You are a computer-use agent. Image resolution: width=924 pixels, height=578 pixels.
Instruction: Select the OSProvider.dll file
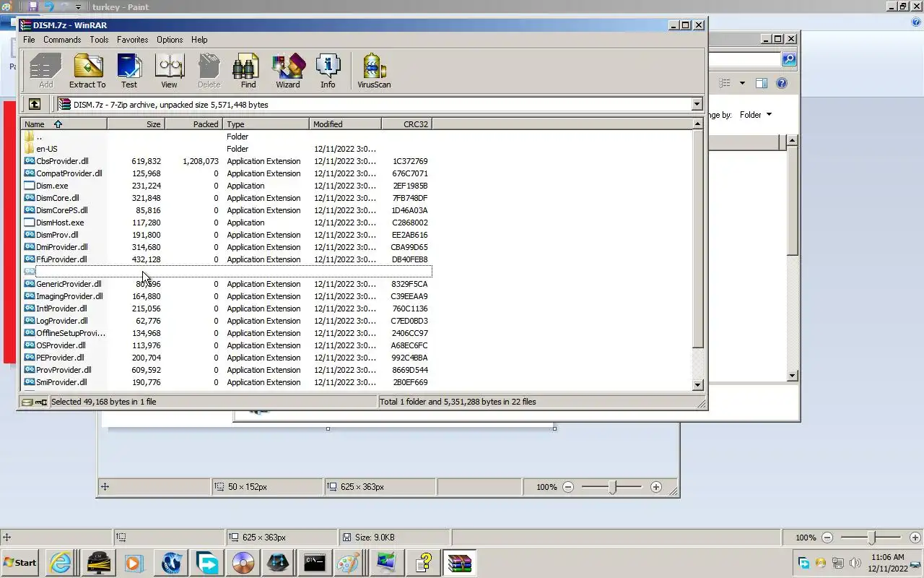[x=227, y=345]
